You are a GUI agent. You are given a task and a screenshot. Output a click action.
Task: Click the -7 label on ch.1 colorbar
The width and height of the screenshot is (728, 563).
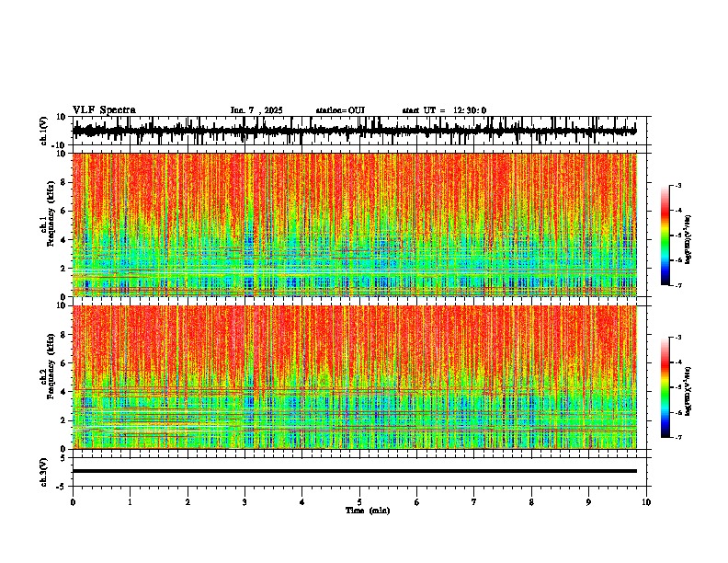pos(677,285)
